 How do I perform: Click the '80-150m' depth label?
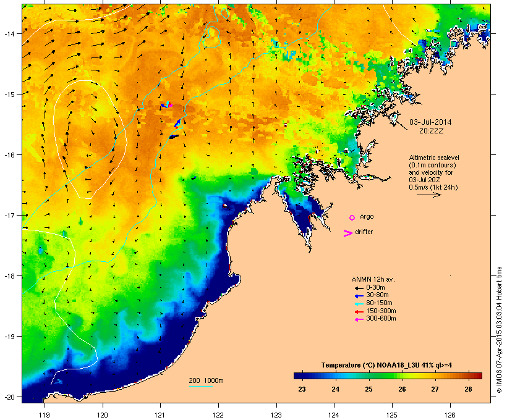[x=379, y=303]
